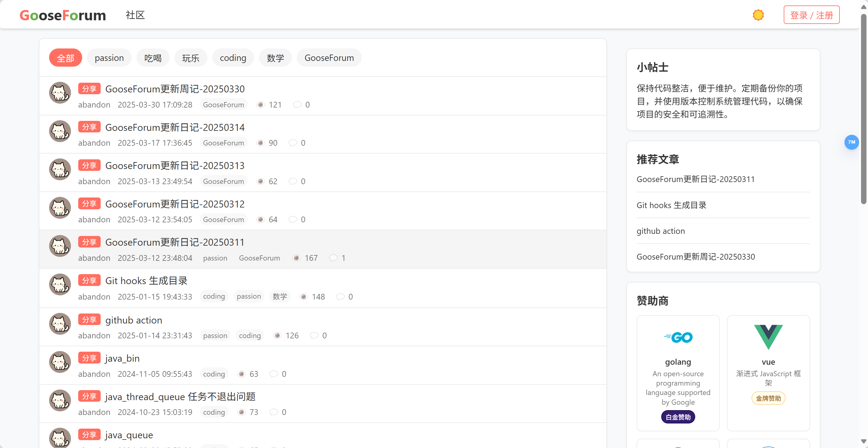This screenshot has width=868, height=448.
Task: Select the 全部 category filter
Action: pos(65,58)
